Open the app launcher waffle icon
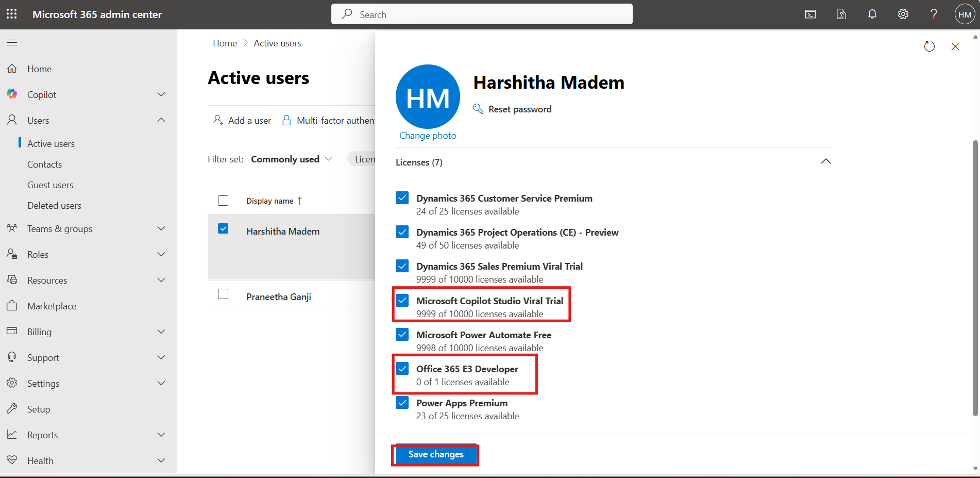This screenshot has width=980, height=478. (x=11, y=14)
